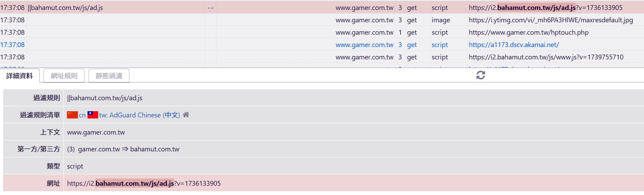Click the blue www.gamer.com.tw origin cell
The height and width of the screenshot is (195, 644).
tap(364, 45)
